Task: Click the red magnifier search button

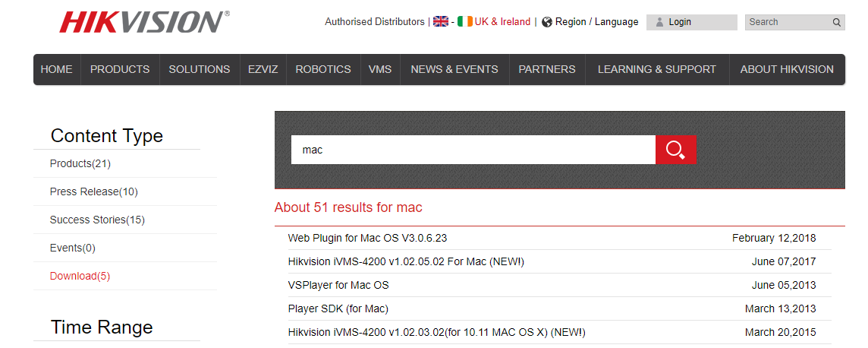Action: 675,150
